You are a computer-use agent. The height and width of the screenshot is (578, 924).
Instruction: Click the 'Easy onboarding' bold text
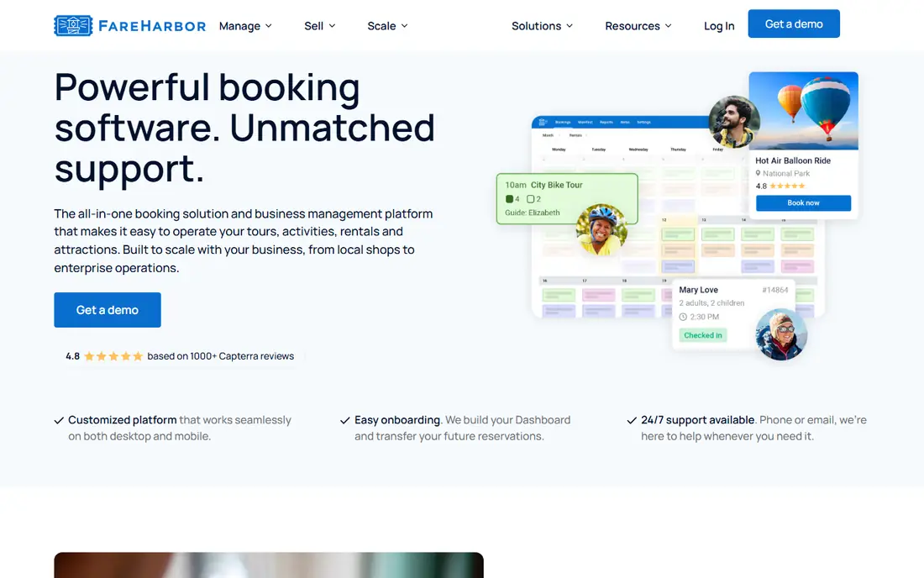pyautogui.click(x=397, y=420)
